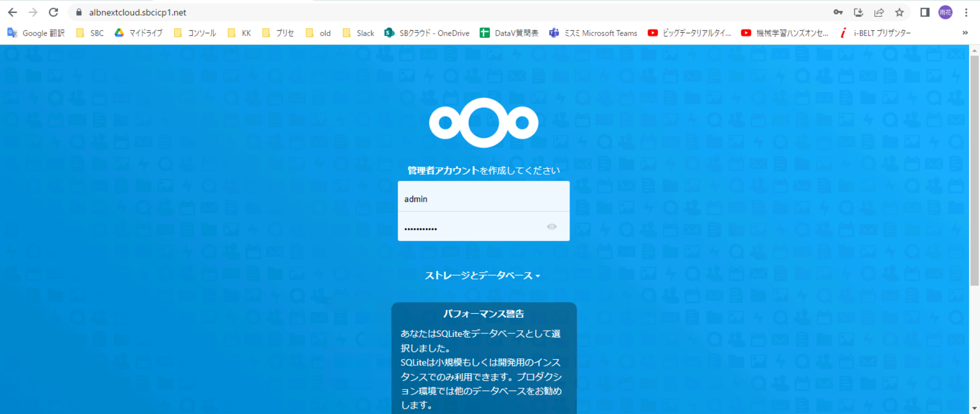Open the マイドライブ bookmark

(x=139, y=33)
